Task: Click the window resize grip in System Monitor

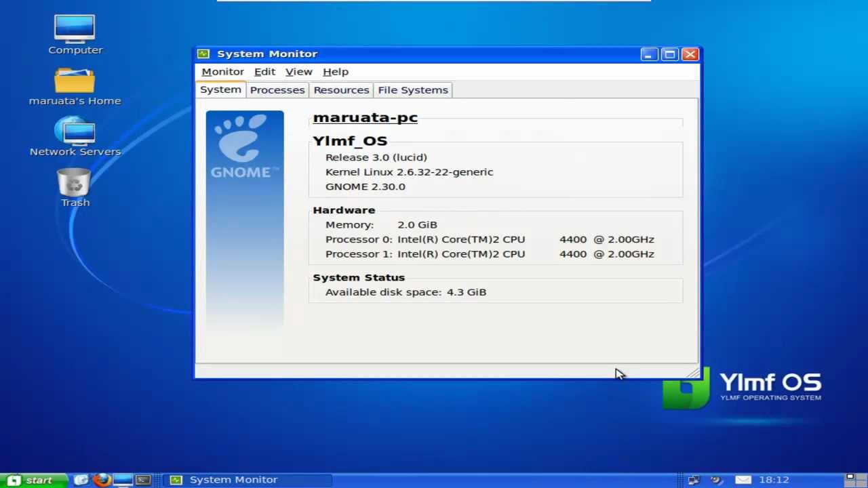Action: coord(692,372)
